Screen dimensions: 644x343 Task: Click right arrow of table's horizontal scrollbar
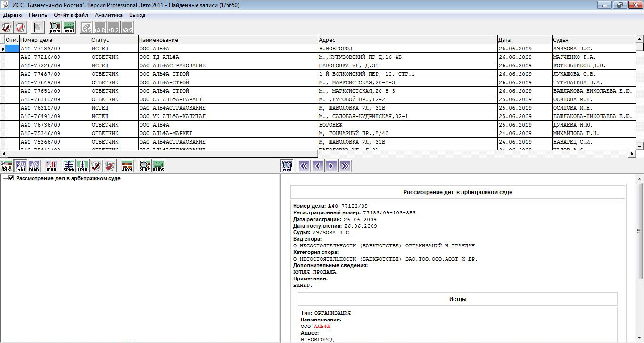[632, 154]
